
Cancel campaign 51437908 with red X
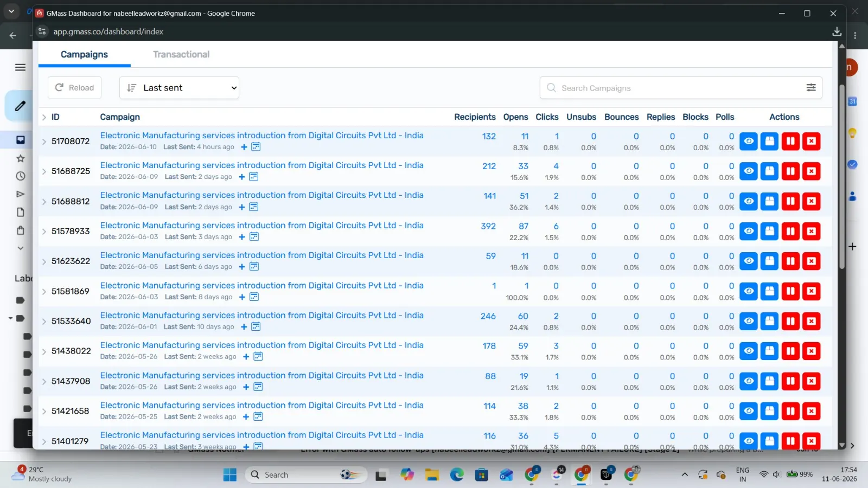811,381
